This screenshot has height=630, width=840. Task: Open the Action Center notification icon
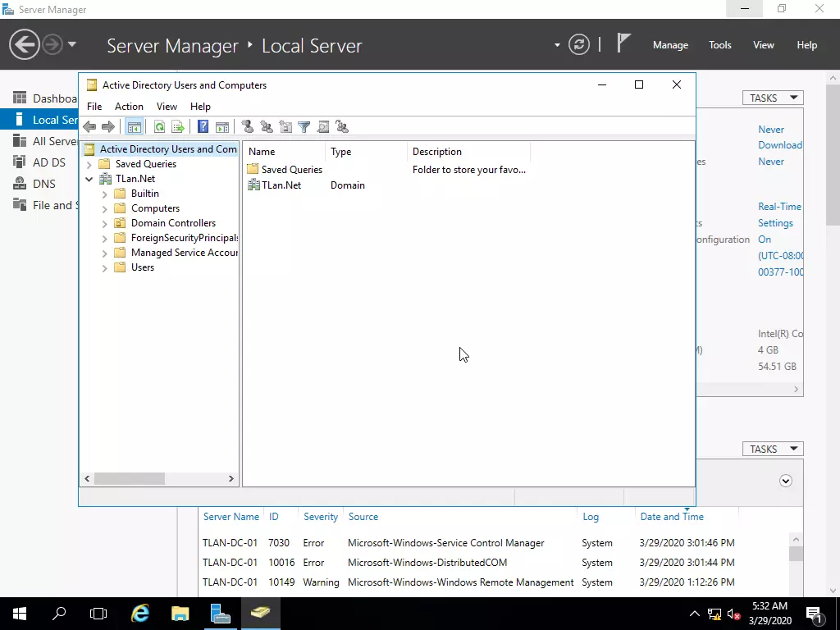[x=815, y=614]
